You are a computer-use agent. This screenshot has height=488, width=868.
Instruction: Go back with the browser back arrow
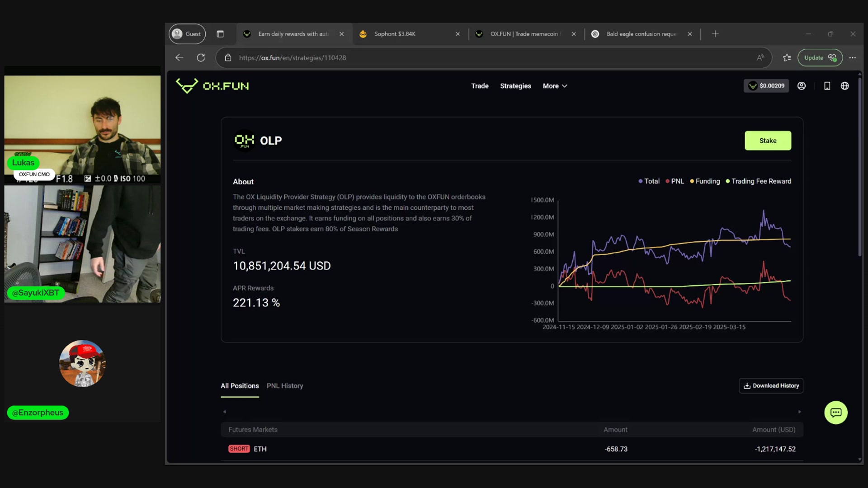coord(179,58)
